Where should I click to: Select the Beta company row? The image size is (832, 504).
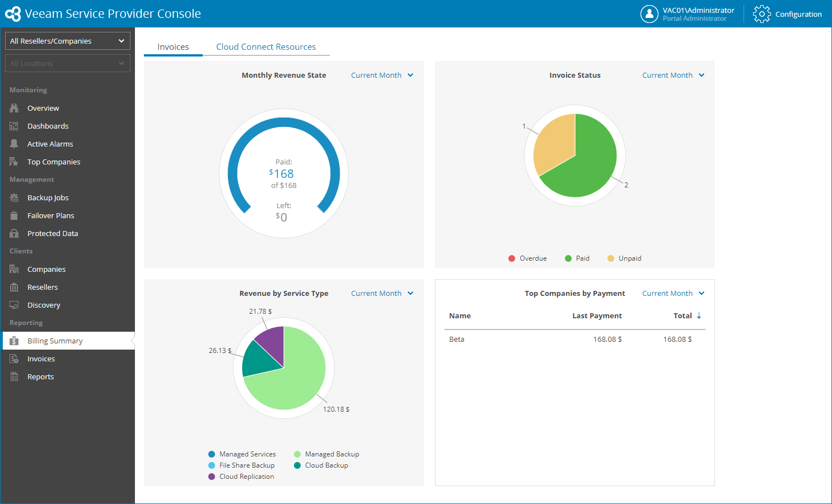(576, 340)
